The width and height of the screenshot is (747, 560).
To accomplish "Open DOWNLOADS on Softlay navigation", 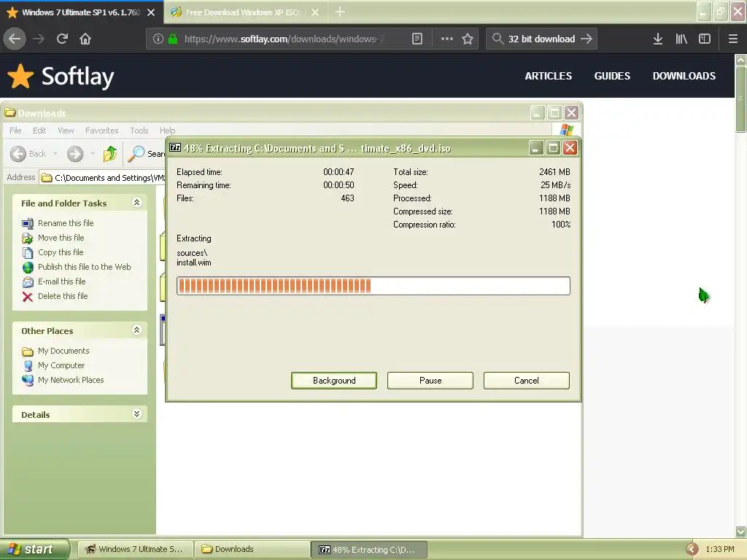I will click(x=684, y=76).
